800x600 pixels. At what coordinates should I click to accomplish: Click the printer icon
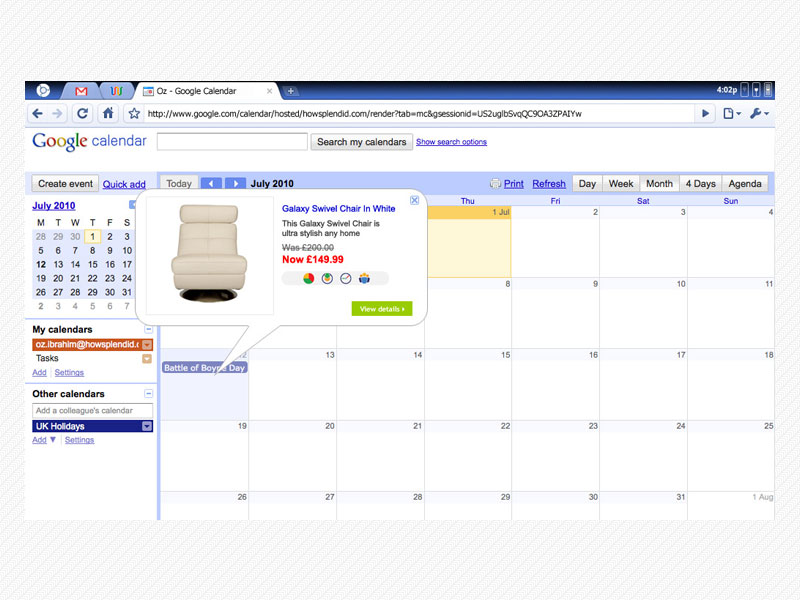tap(495, 184)
